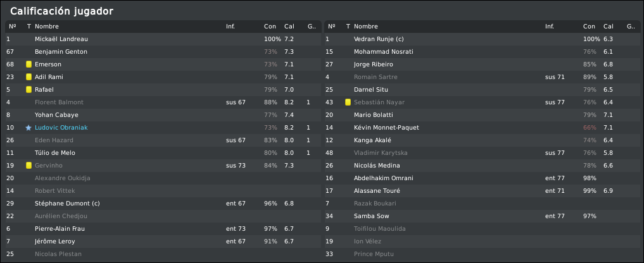Click Gervinho's yellow card icon
This screenshot has height=263, width=644.
(28, 166)
